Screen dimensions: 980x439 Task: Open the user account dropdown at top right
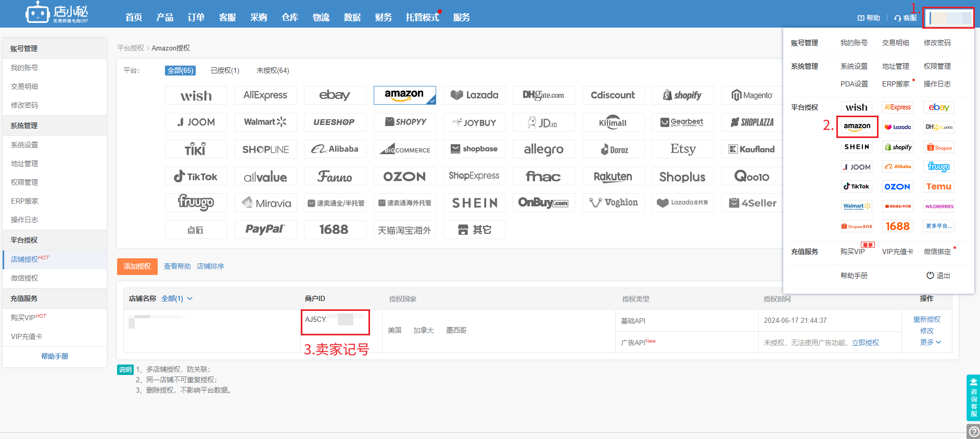[948, 18]
